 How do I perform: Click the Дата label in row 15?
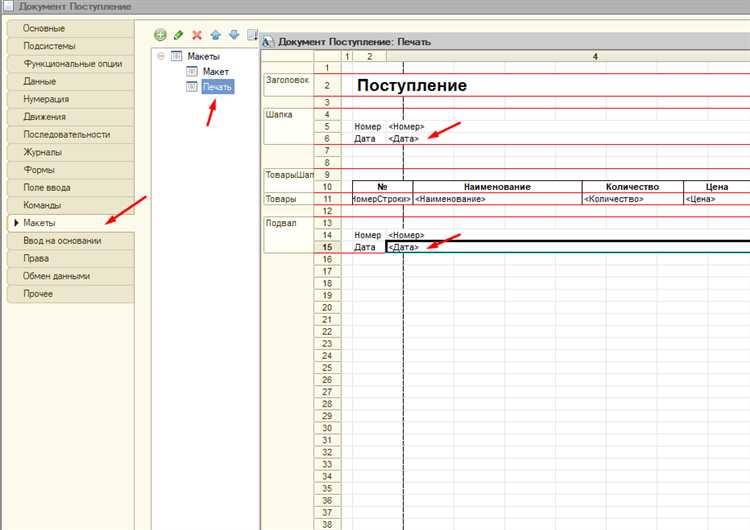[364, 247]
